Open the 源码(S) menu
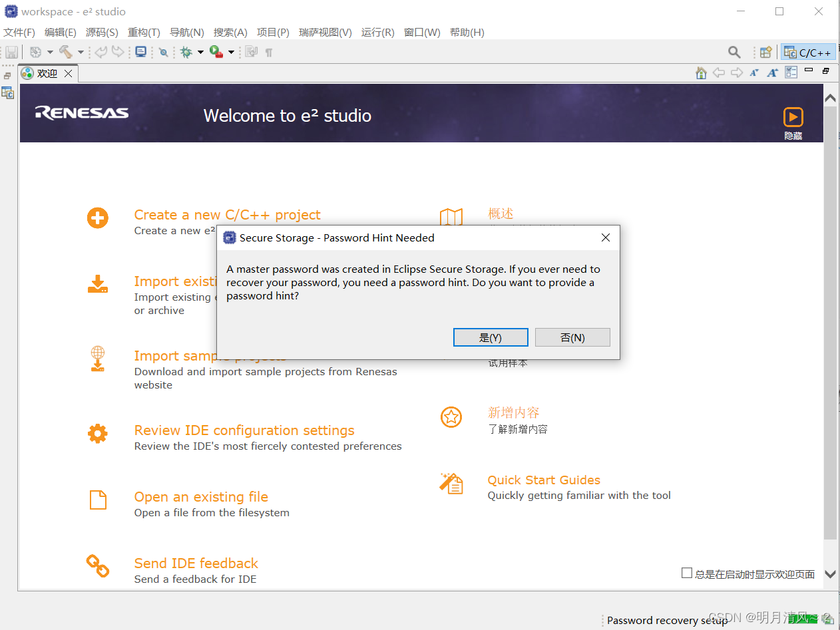Viewport: 840px width, 630px height. (x=102, y=32)
